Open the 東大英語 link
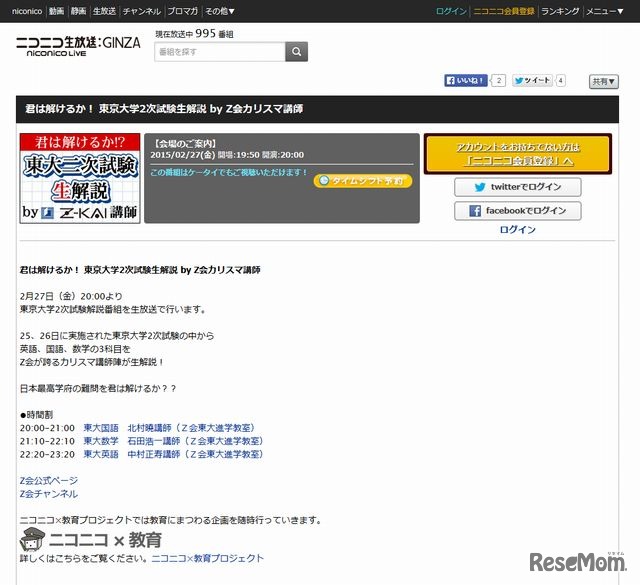The width and height of the screenshot is (640, 585). coord(101,454)
